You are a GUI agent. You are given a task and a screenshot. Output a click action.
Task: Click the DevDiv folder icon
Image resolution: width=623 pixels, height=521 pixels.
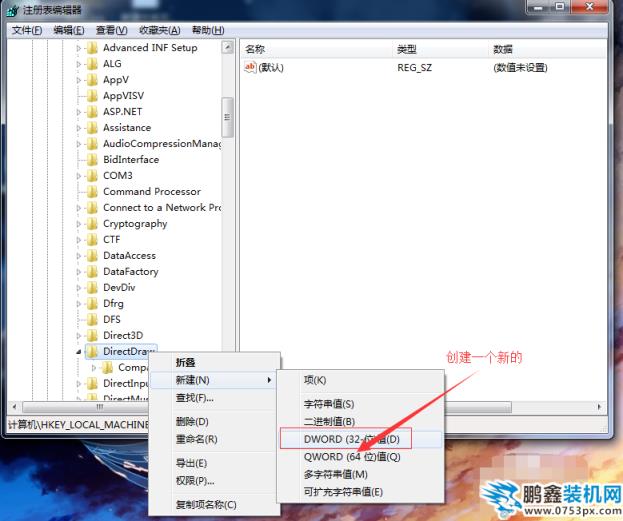(x=92, y=287)
